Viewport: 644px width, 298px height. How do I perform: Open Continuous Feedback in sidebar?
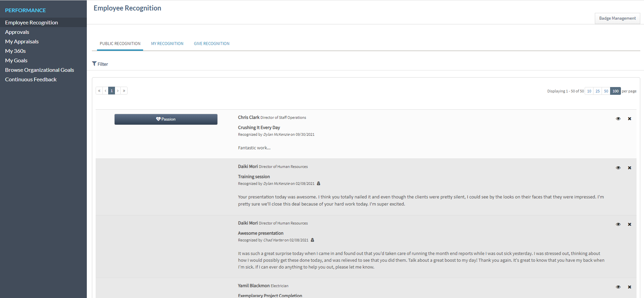tap(31, 80)
